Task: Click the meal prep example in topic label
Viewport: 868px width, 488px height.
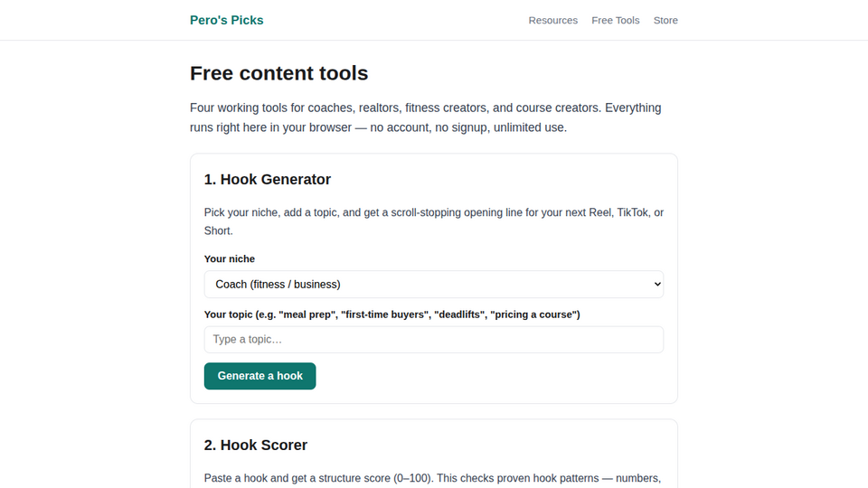Action: coord(307,314)
